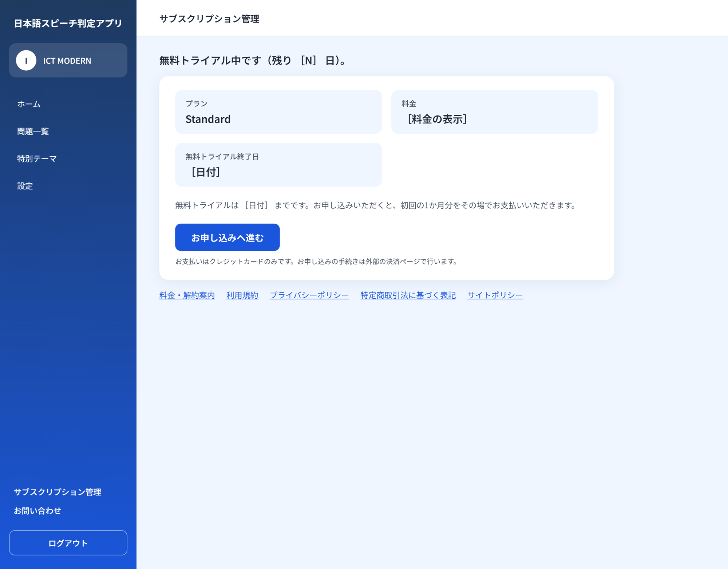This screenshot has width=728, height=569.
Task: Click the プラン label
Action: point(197,104)
